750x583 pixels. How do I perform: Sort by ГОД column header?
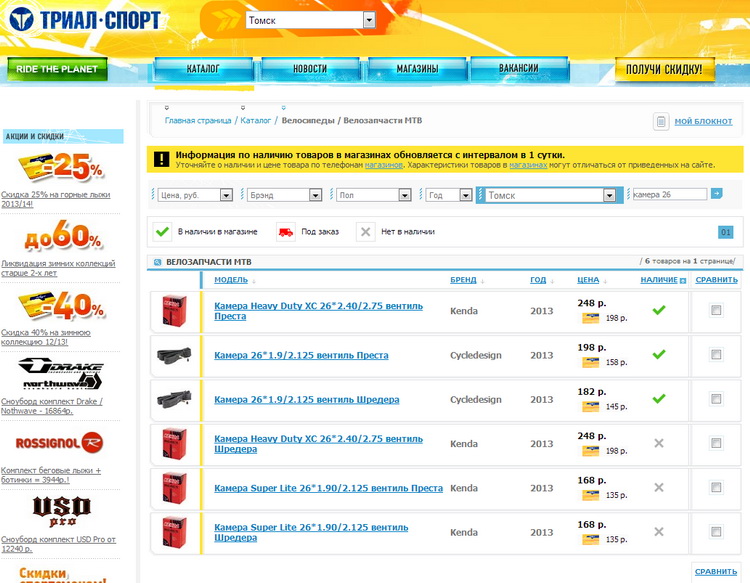pos(538,280)
